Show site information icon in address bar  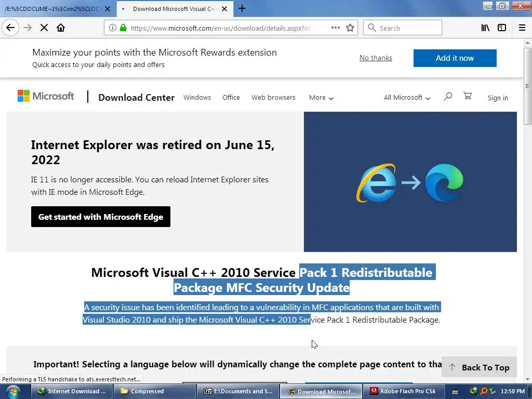[x=112, y=28]
